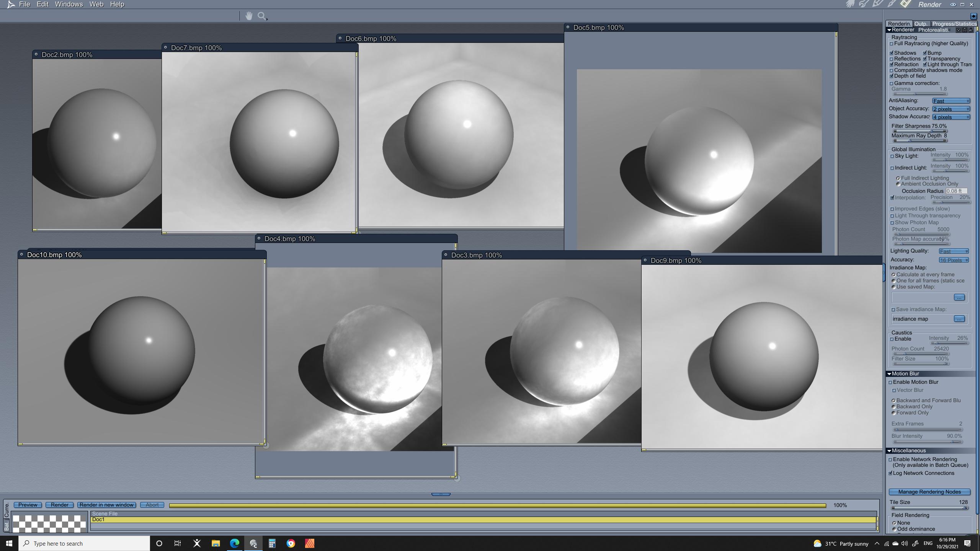Enable Caustics checkbox
The width and height of the screenshot is (980, 551).
point(892,339)
